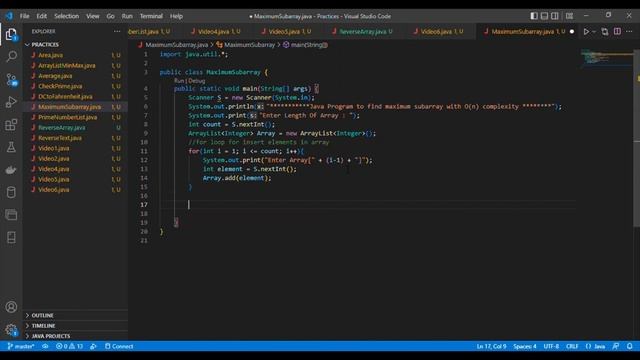The height and width of the screenshot is (360, 640).
Task: Run the Java file with play button
Action: pos(586,31)
